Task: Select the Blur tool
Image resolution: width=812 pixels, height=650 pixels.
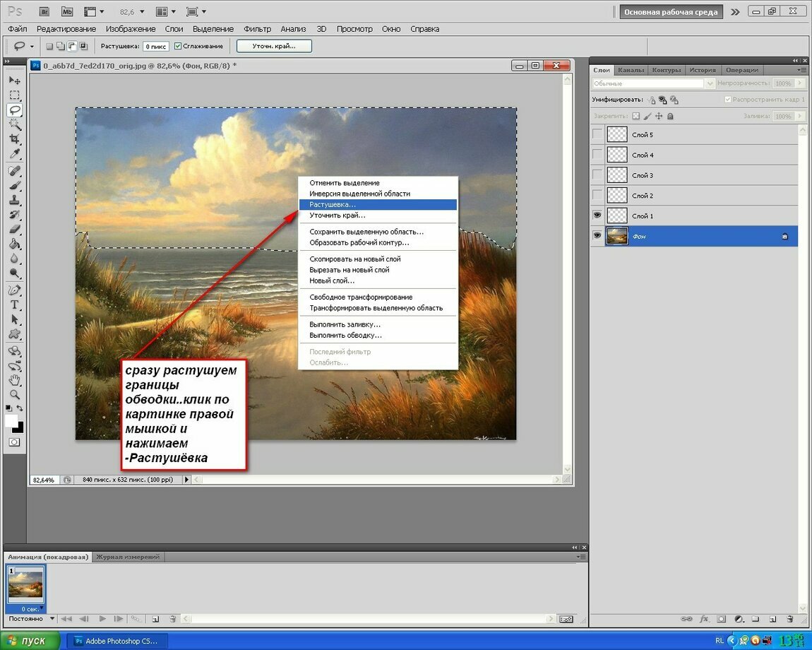Action: point(15,259)
